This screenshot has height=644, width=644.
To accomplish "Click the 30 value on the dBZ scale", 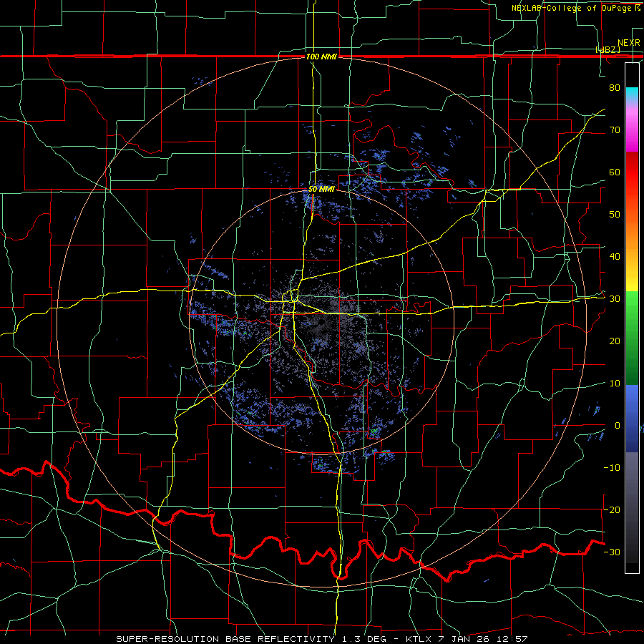I will (x=615, y=299).
